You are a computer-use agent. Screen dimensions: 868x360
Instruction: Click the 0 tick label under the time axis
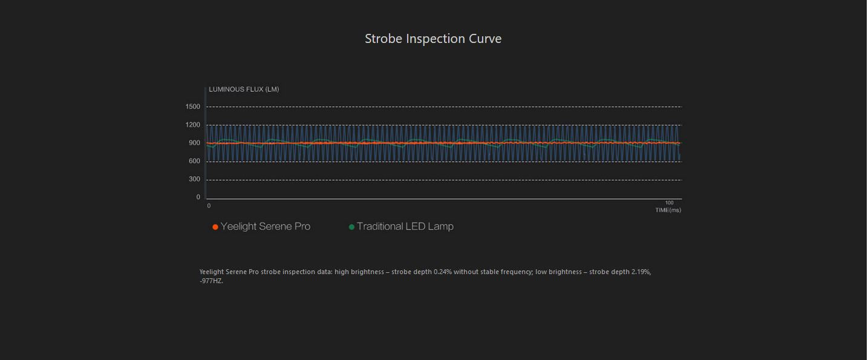209,206
